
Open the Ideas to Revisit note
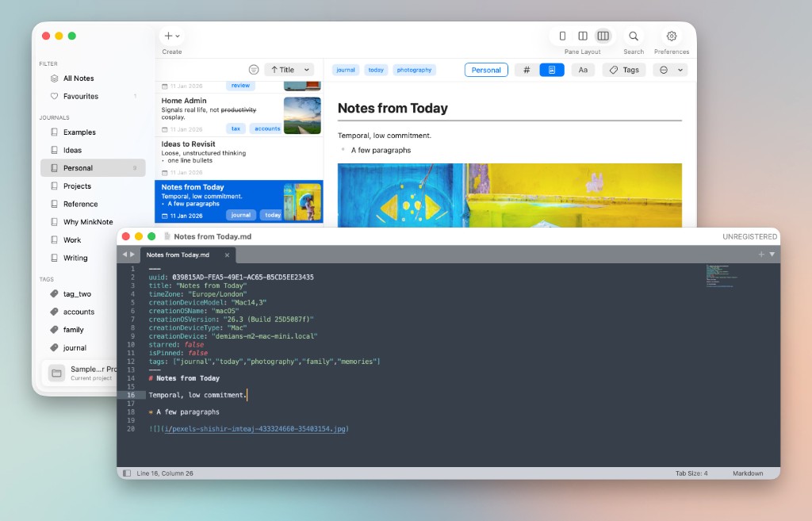[239, 158]
